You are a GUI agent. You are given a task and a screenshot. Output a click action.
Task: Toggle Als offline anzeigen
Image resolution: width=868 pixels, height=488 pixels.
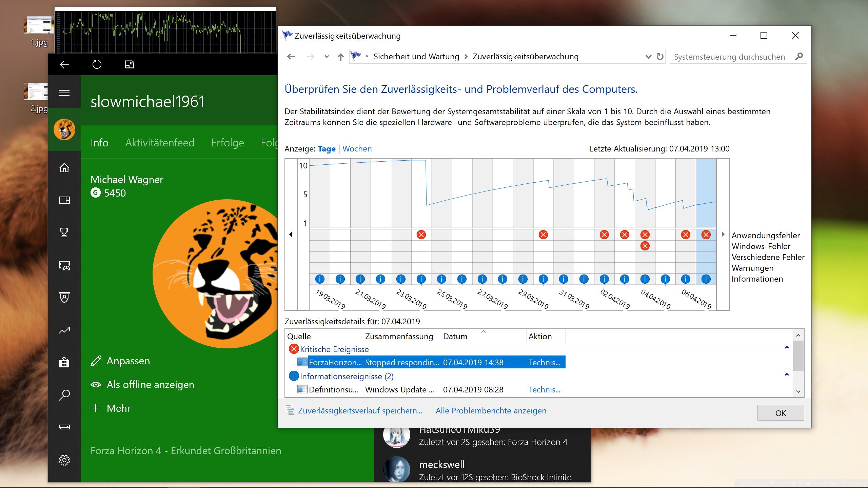(150, 385)
